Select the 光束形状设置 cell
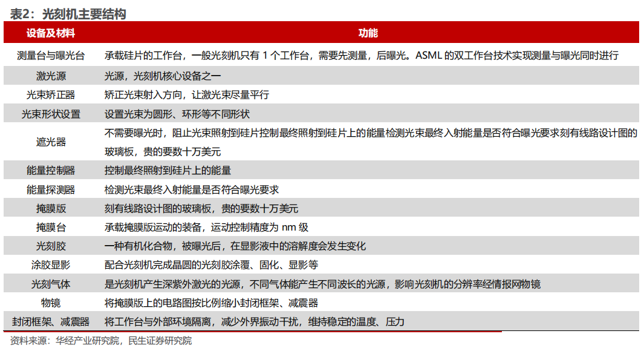The width and height of the screenshot is (644, 351). pos(51,114)
